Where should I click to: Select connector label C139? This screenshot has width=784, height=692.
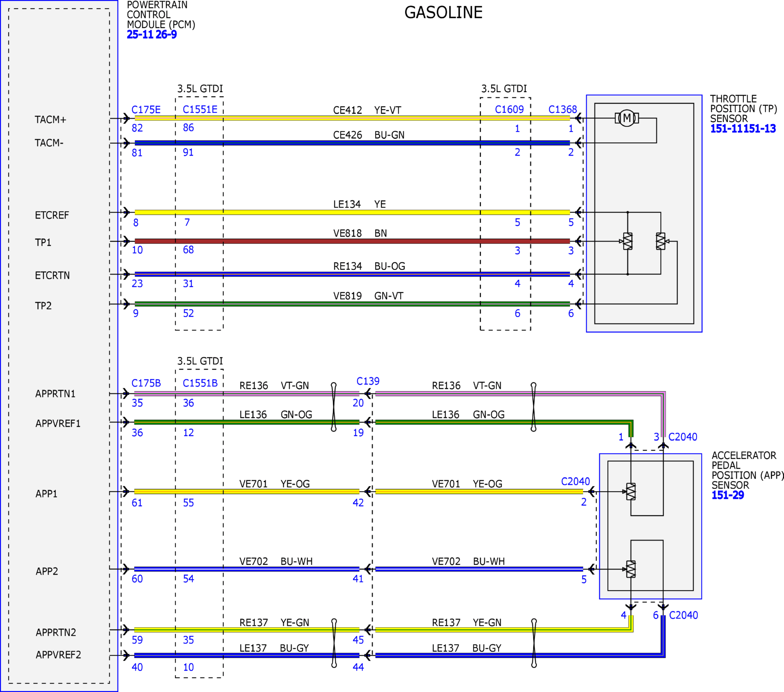pos(367,381)
